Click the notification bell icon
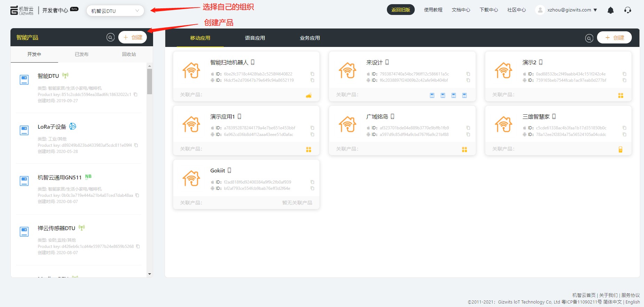Viewport: 644px width, 307px height. tap(610, 10)
